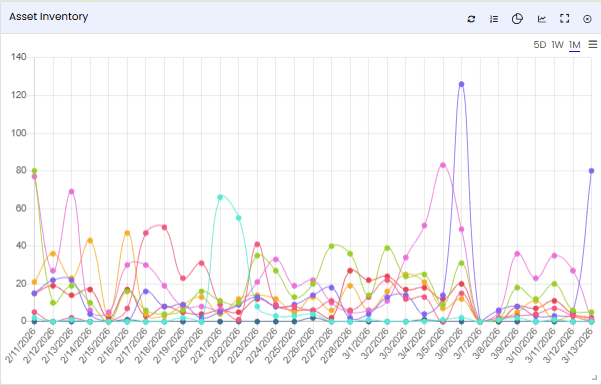Click the 100 y-axis label
601x385 pixels.
click(19, 133)
